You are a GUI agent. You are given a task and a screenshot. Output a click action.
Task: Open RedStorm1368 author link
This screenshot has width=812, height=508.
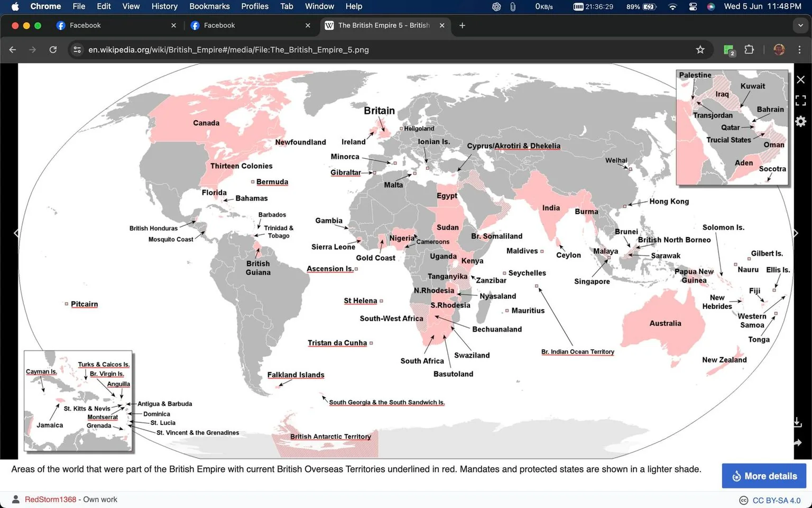click(50, 500)
